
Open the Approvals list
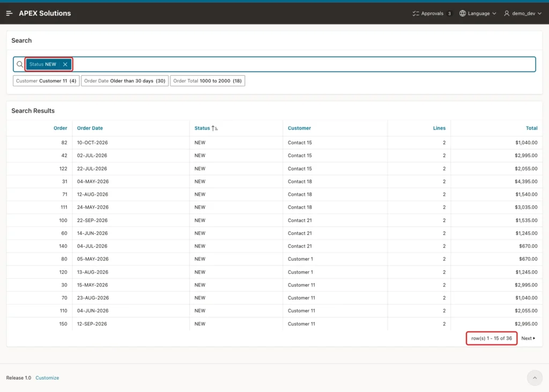click(432, 13)
